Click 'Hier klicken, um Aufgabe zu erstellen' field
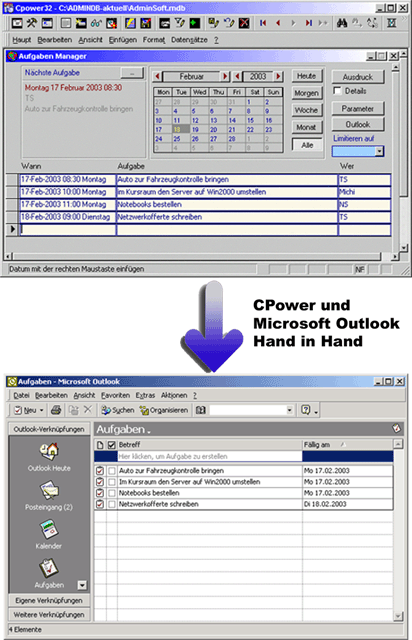This screenshot has width=412, height=640. 210,456
